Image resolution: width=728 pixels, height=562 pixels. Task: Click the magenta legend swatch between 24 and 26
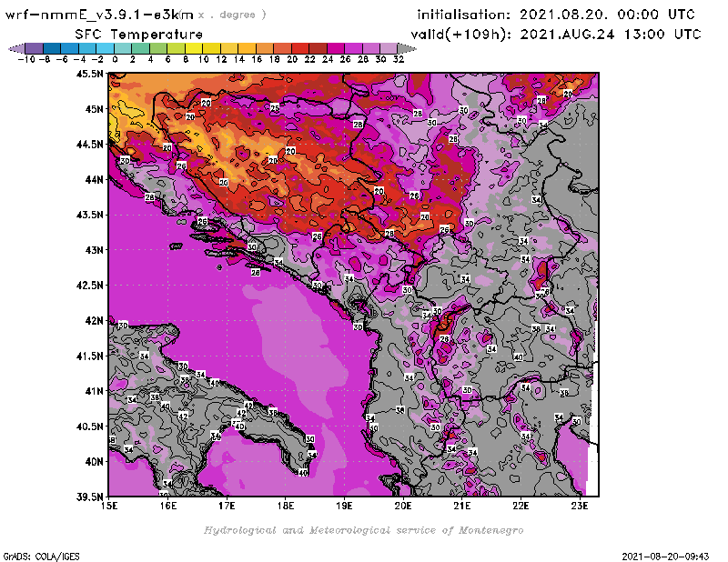[x=335, y=48]
